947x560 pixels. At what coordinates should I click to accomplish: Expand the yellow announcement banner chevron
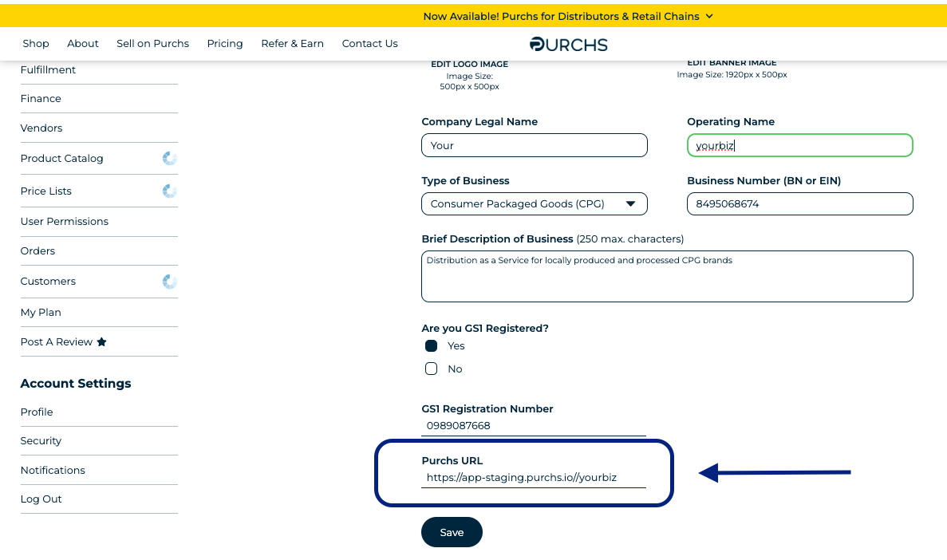tap(709, 16)
